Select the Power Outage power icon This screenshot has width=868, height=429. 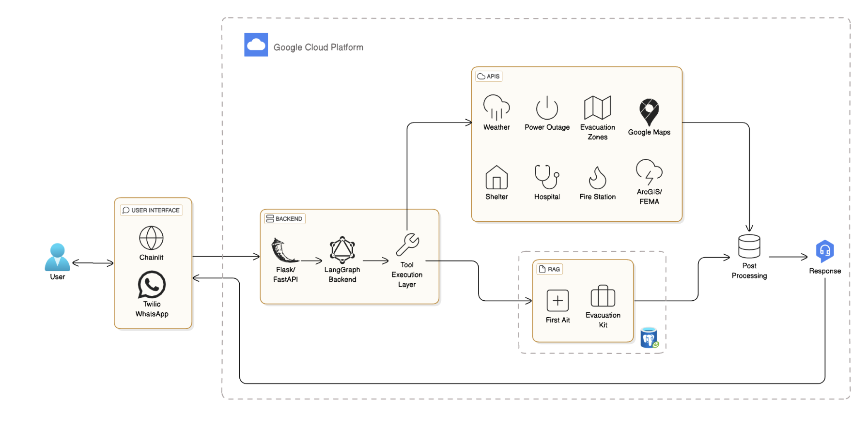click(x=547, y=107)
